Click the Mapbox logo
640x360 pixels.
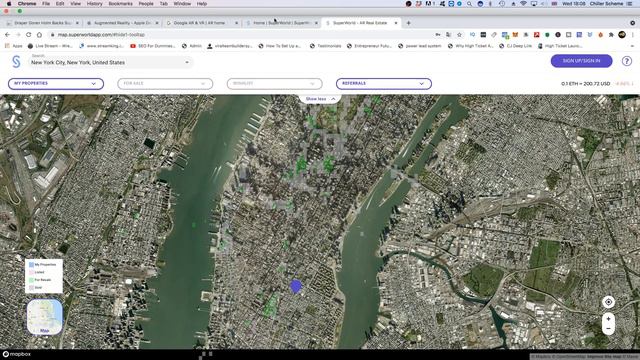pyautogui.click(x=17, y=354)
